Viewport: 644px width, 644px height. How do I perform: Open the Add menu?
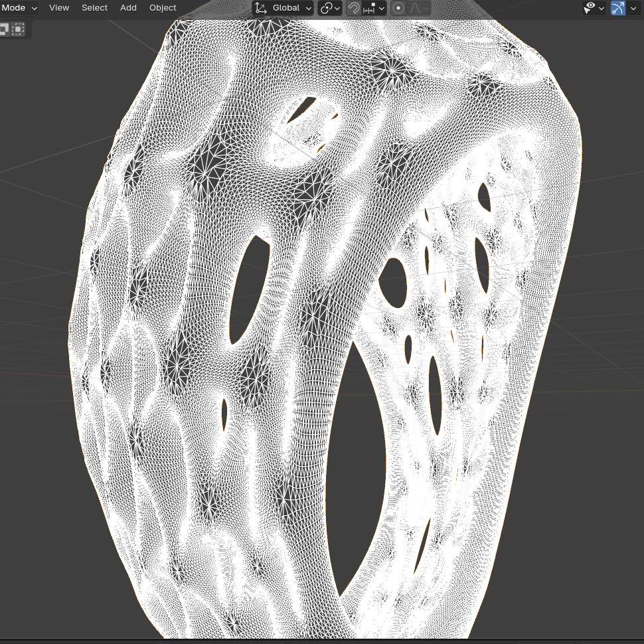(x=128, y=8)
